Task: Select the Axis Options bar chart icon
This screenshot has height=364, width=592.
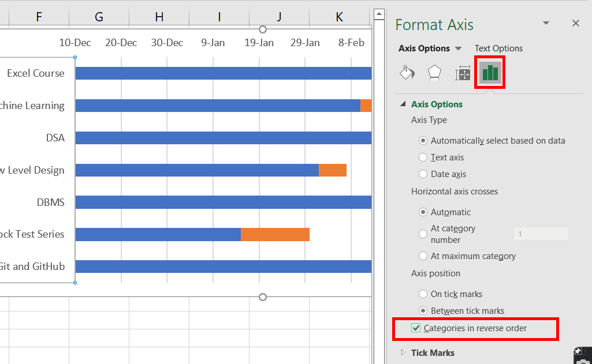Action: click(x=490, y=73)
